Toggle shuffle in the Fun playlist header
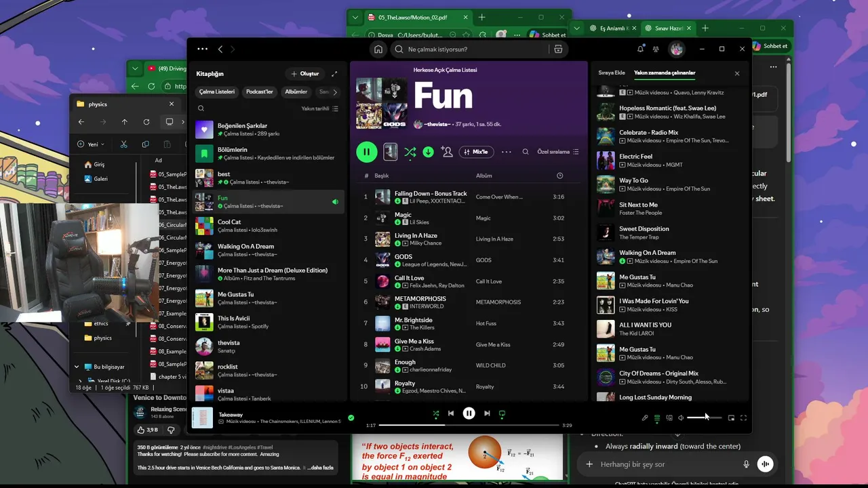This screenshot has height=488, width=868. tap(410, 152)
